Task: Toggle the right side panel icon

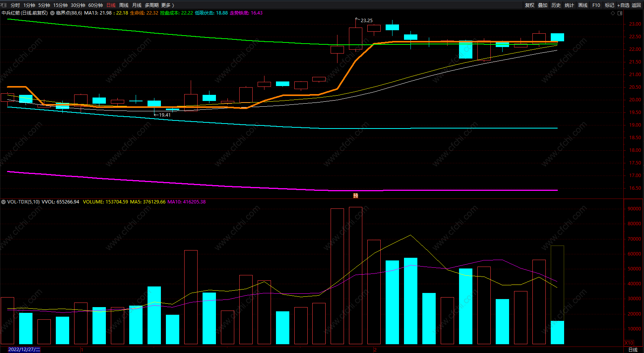Action: coord(620,13)
